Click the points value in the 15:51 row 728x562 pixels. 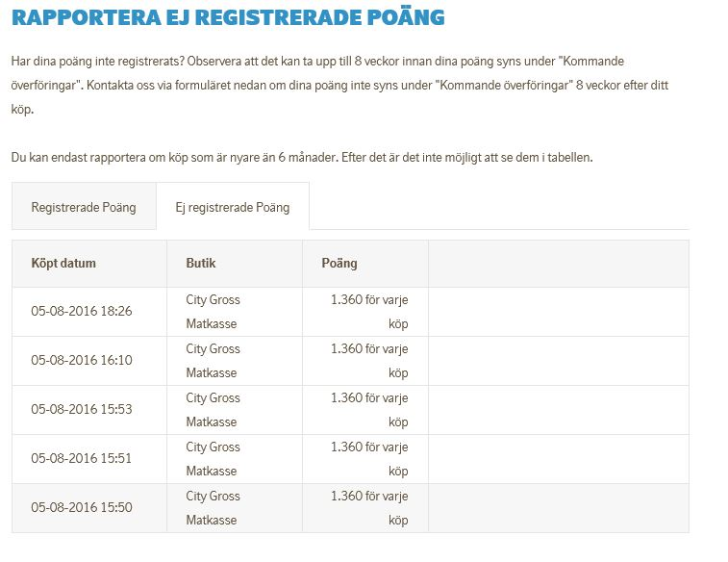pos(369,459)
